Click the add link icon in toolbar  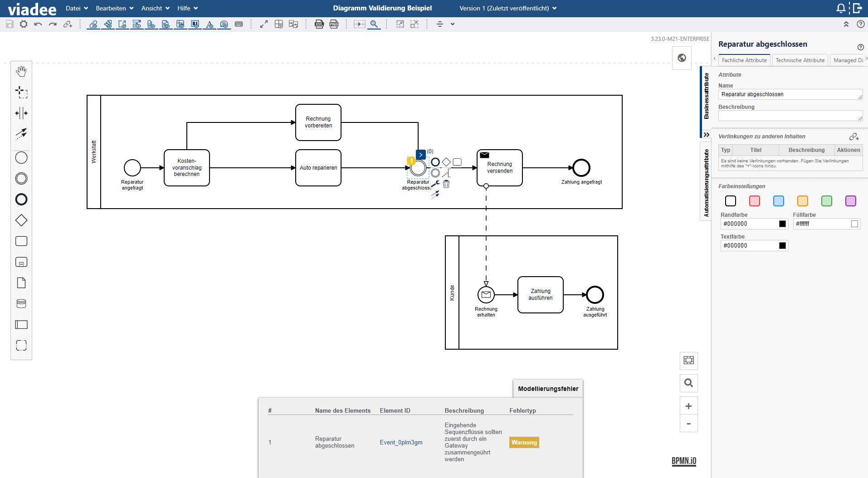tap(68, 24)
